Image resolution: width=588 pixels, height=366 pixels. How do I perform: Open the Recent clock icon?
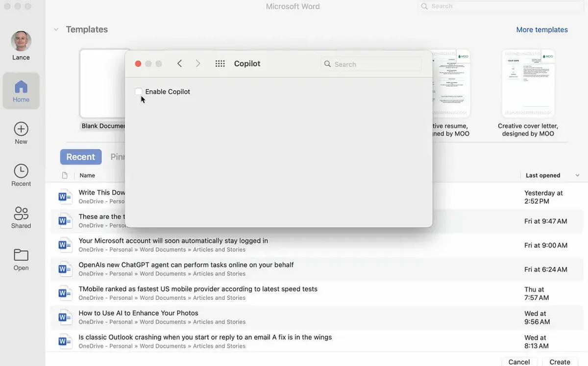21,171
